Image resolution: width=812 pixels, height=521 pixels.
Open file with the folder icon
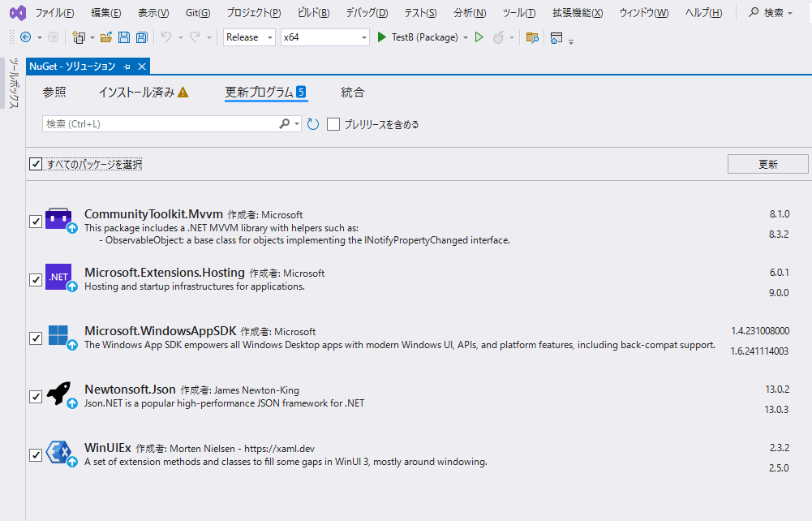point(106,37)
